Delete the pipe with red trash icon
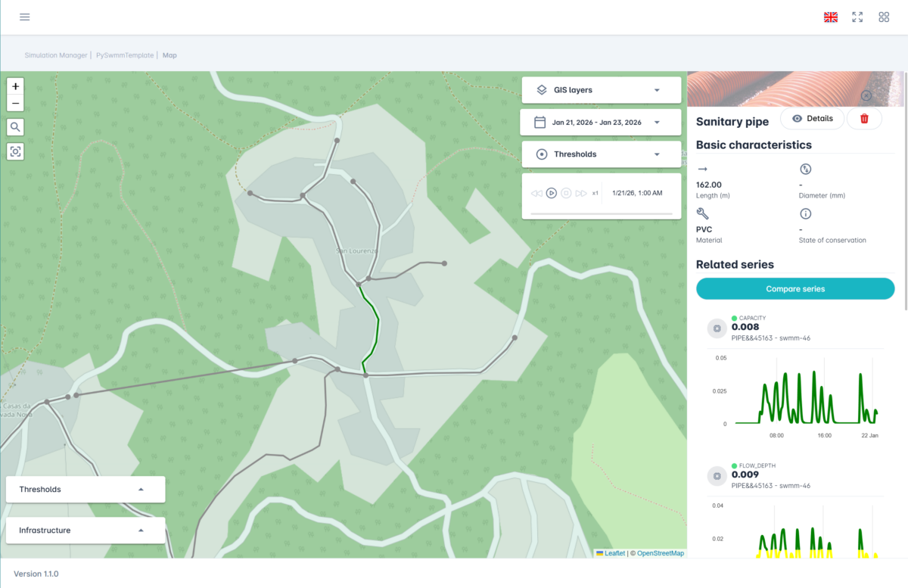Viewport: 908px width, 588px height. pos(864,119)
